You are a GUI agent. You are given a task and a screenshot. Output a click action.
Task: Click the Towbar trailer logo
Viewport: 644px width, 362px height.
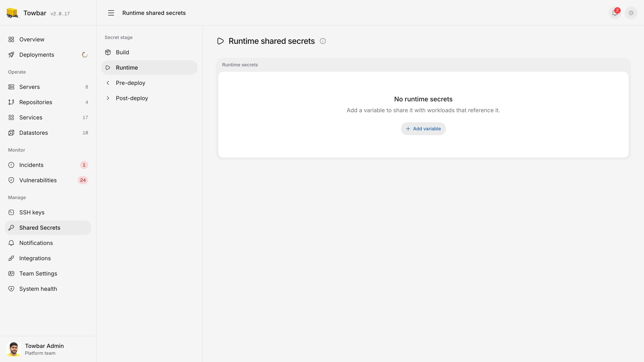[12, 13]
